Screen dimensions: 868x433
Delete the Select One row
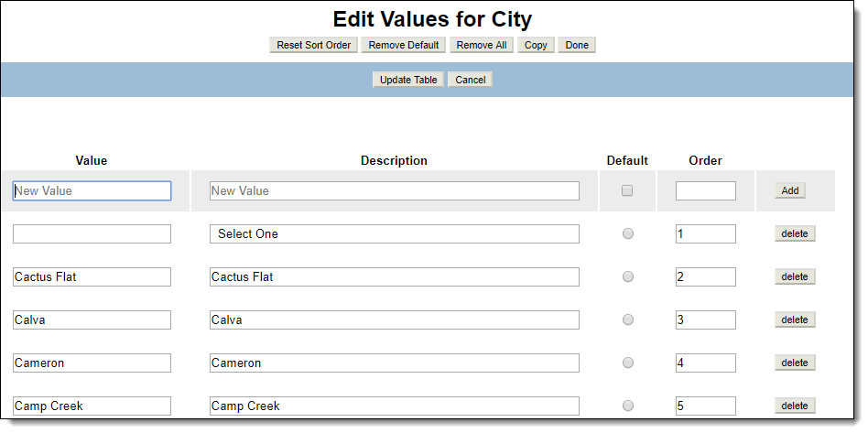(795, 233)
